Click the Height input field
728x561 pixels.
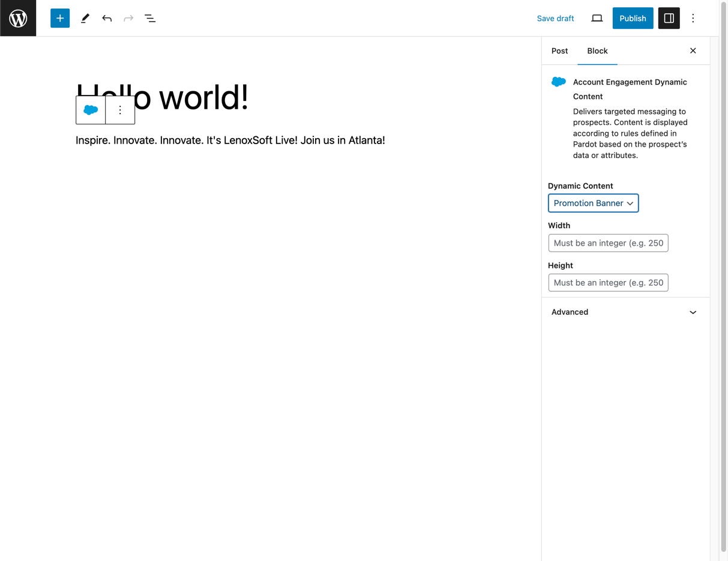point(608,283)
